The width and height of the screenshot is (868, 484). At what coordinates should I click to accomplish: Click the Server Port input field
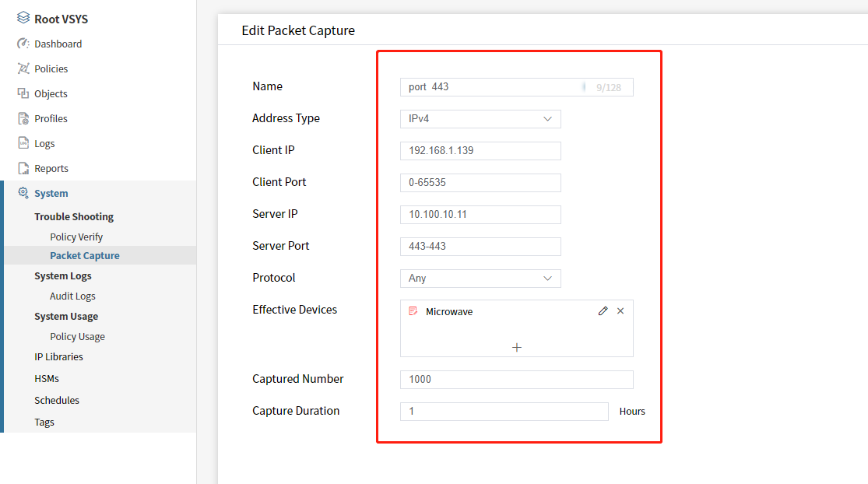pos(480,247)
